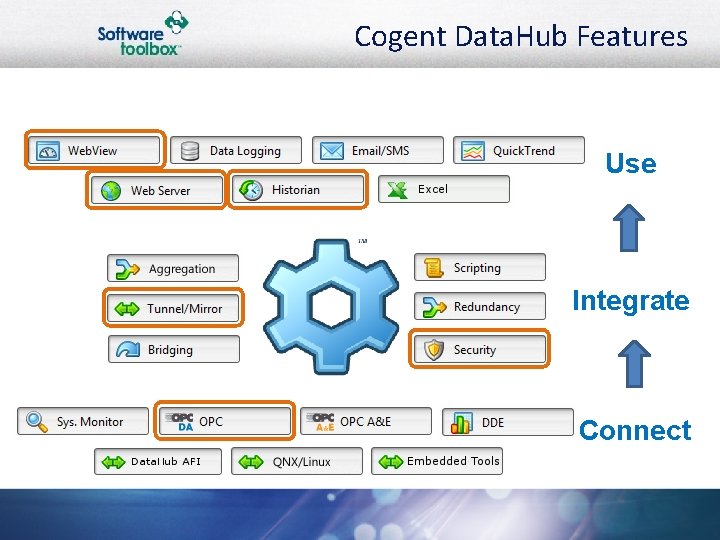The image size is (720, 540).
Task: Click the 'Cogent DataHub Features' title
Action: (521, 37)
